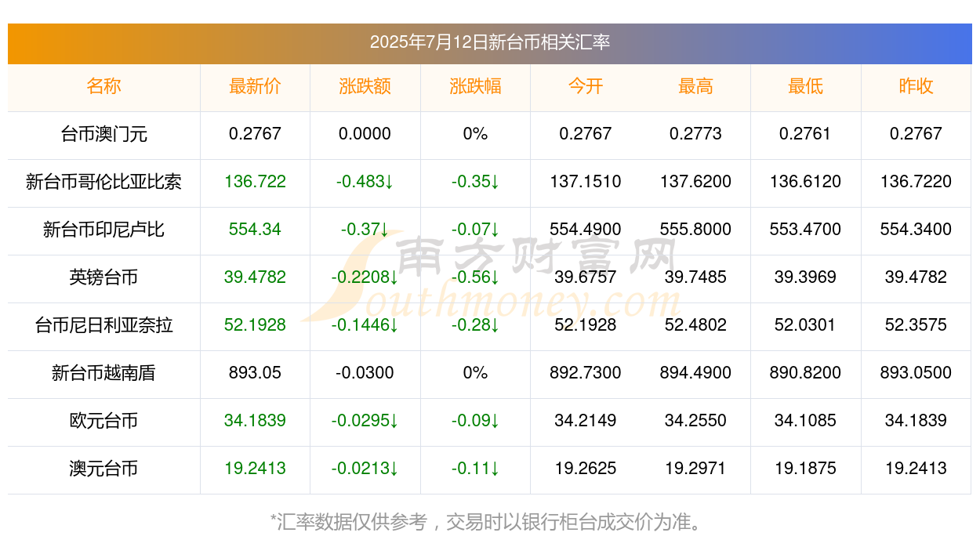Click the -0.483 change value with down arrow
Image resolution: width=980 pixels, height=547 pixels.
[365, 182]
